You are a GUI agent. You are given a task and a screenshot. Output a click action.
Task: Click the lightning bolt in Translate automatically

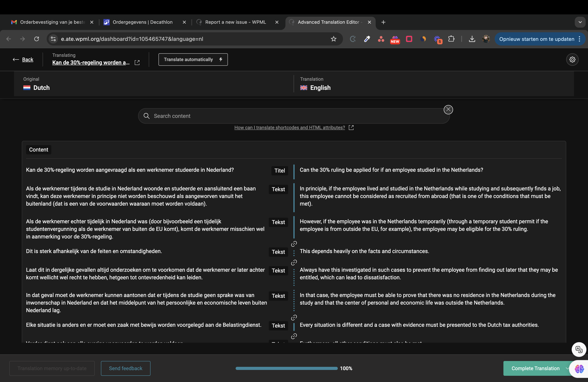click(221, 59)
